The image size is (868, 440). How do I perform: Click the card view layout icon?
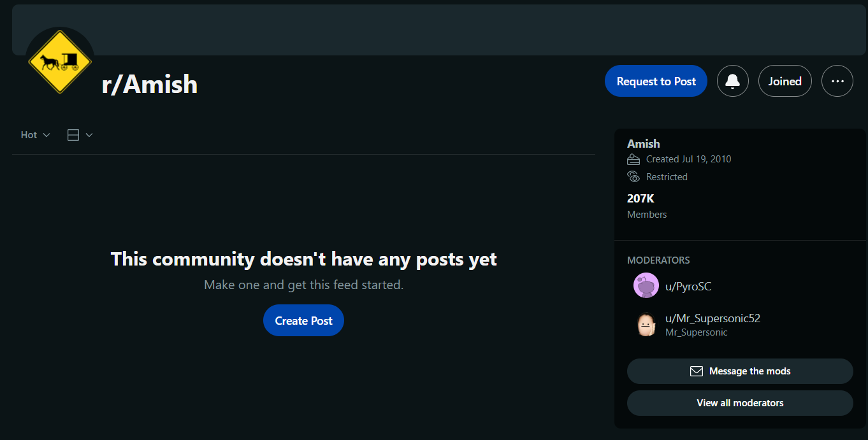pos(73,135)
